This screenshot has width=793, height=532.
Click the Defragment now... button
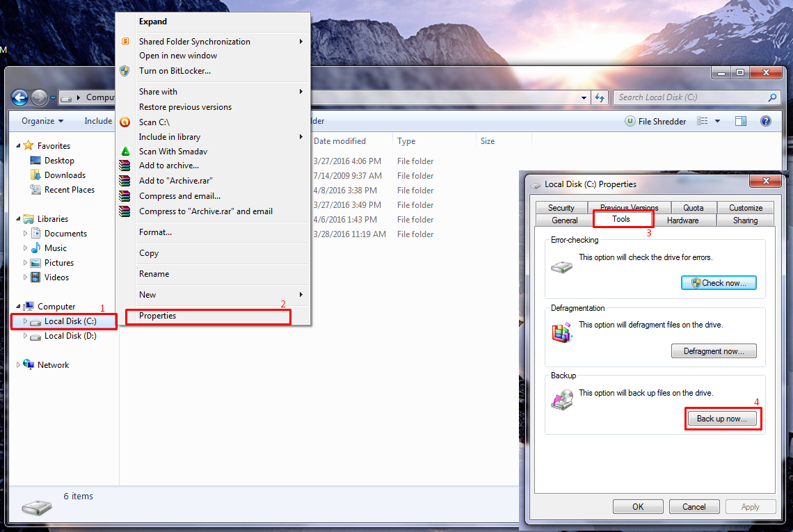tap(714, 351)
